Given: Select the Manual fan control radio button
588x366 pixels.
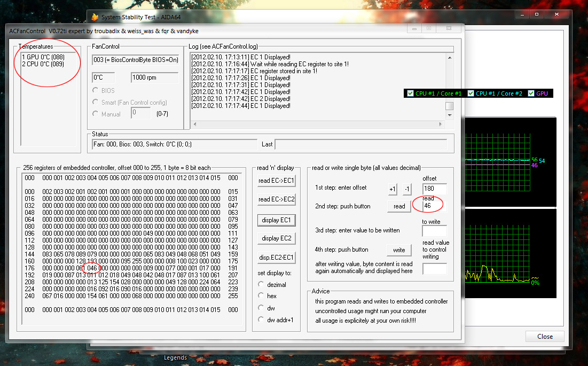Looking at the screenshot, I should tap(95, 114).
